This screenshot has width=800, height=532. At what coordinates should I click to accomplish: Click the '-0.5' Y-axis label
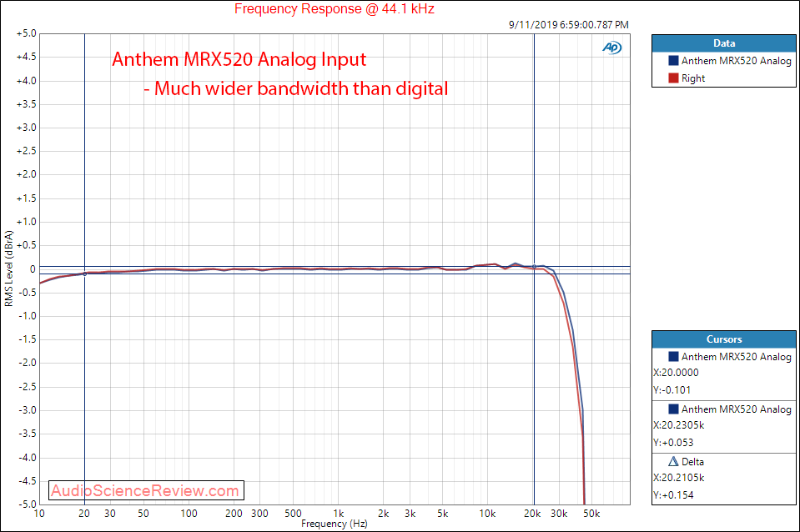pos(27,293)
